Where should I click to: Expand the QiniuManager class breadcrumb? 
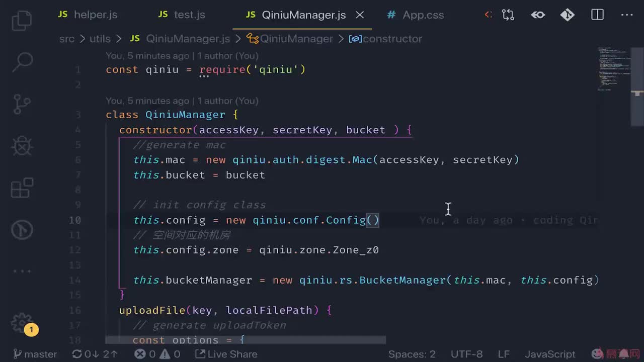[290, 39]
